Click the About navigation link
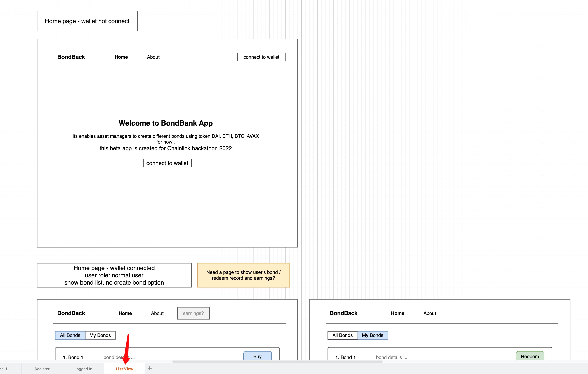The image size is (588, 374). click(153, 57)
